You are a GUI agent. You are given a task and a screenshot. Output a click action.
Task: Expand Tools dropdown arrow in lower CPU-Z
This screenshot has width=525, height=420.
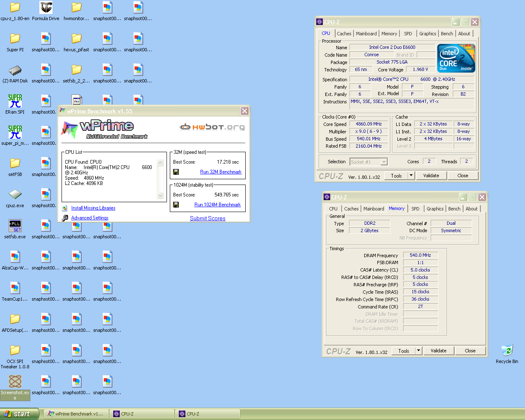(418, 351)
